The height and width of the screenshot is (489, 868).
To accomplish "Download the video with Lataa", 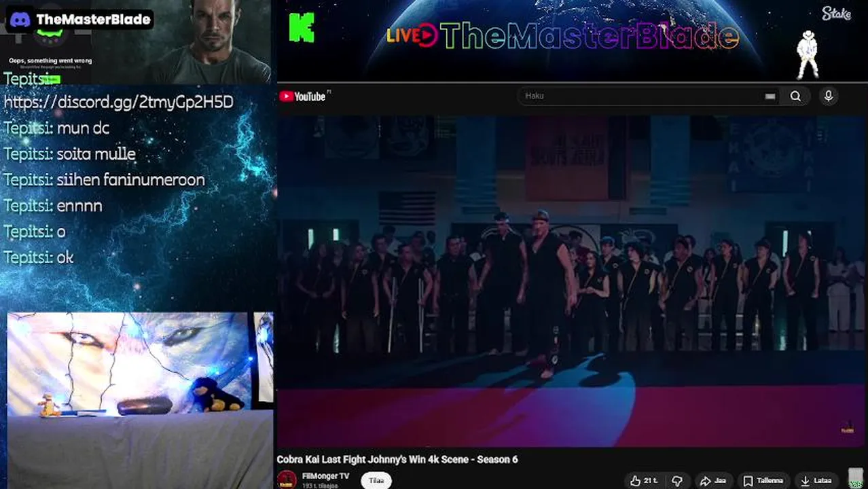I will (x=816, y=480).
